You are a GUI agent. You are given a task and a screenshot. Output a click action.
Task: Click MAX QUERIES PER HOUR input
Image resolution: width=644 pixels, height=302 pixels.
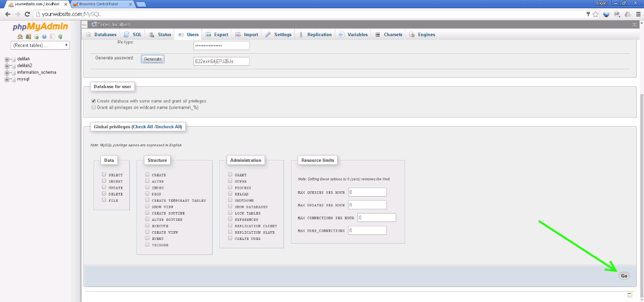click(x=367, y=192)
